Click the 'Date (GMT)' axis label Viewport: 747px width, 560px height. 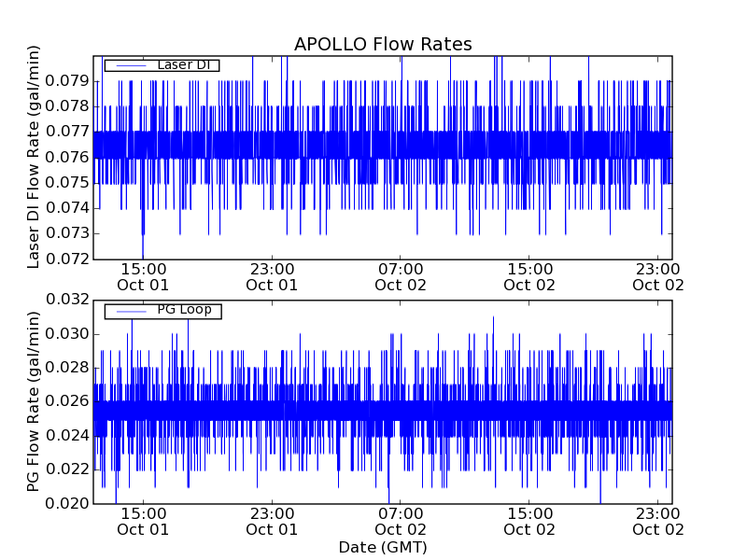coord(383,547)
